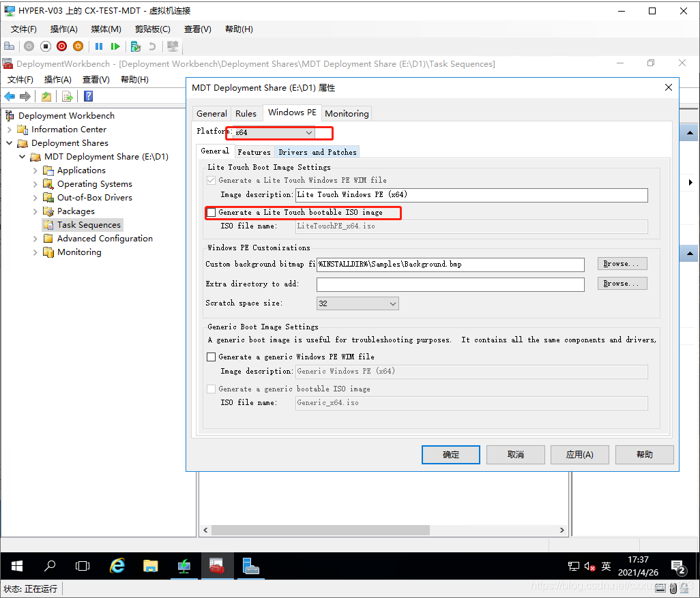Screen dimensions: 700x598
Task: Expand the Monitoring tree node
Action: (35, 252)
